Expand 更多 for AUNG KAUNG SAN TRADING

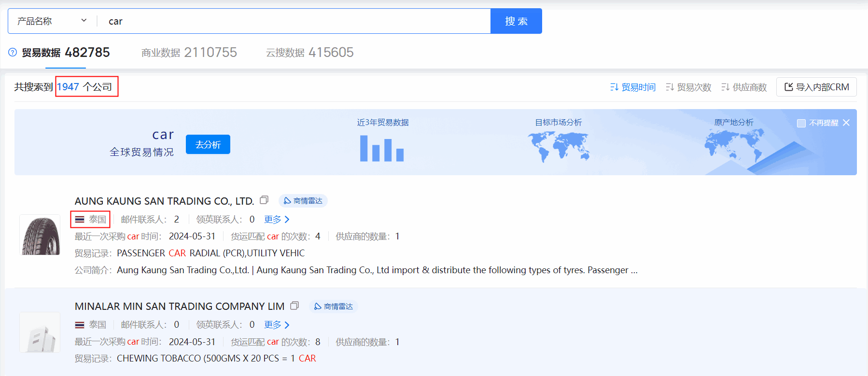click(277, 220)
